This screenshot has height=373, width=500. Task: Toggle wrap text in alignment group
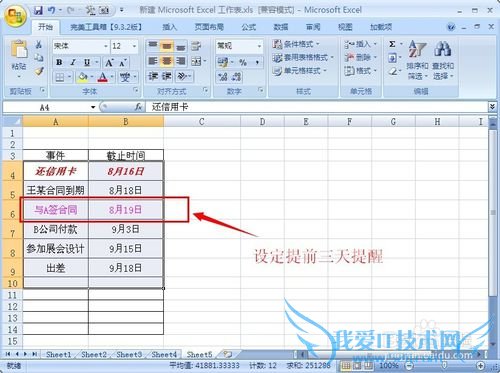coord(196,46)
